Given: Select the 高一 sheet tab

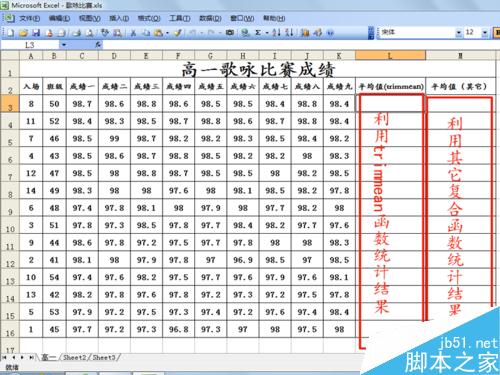Looking at the screenshot, I should pos(49,357).
